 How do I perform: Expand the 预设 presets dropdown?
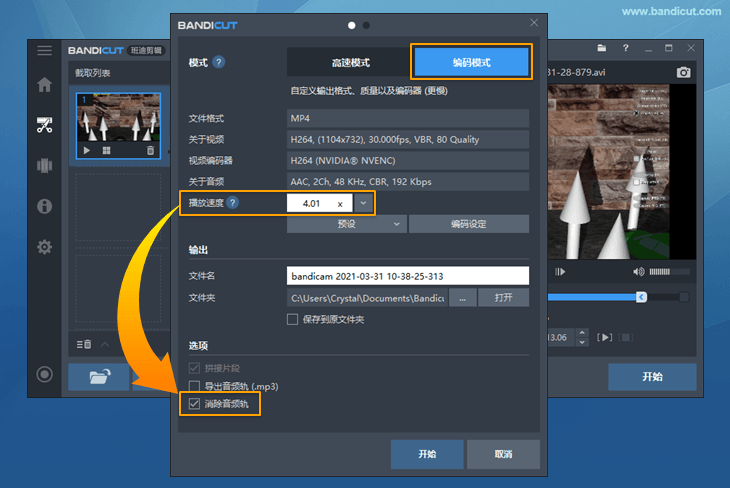(x=345, y=224)
